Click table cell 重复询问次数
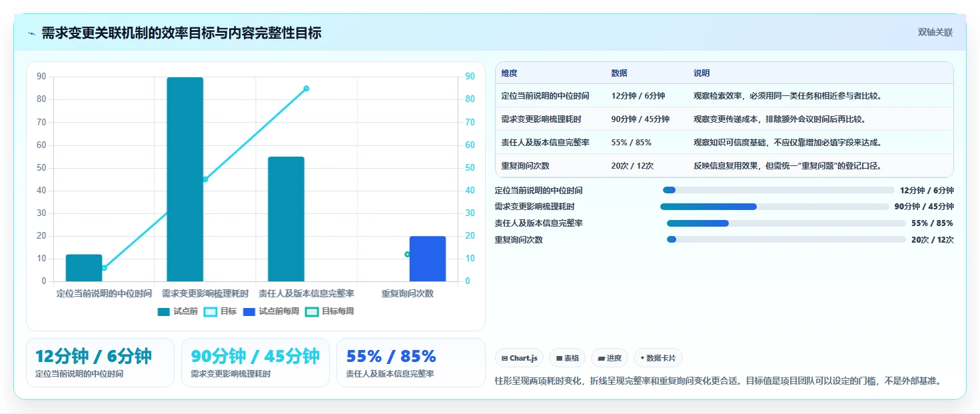Viewport: 980px width, 414px height. click(525, 165)
